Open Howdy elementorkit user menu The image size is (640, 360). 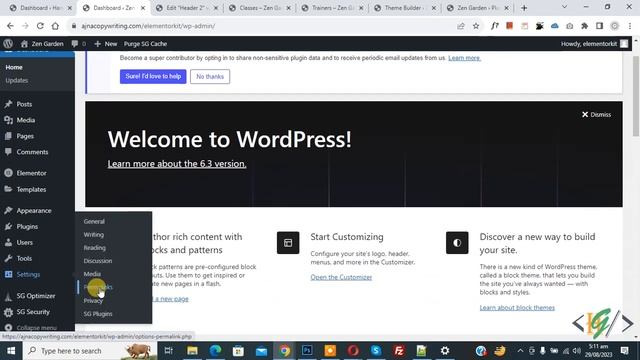(x=594, y=44)
